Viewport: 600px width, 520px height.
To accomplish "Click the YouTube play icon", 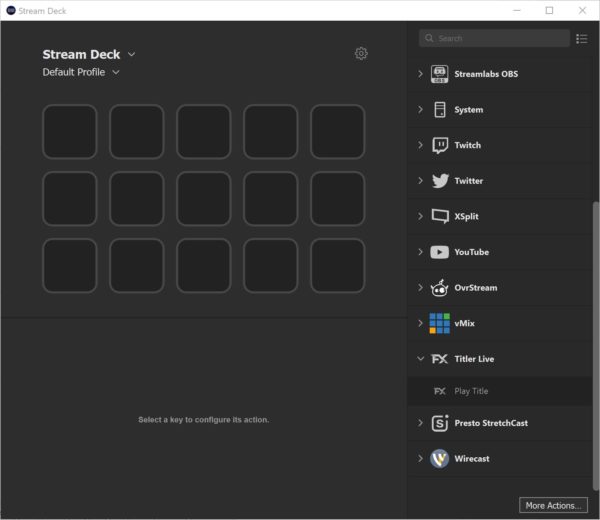I will (440, 252).
